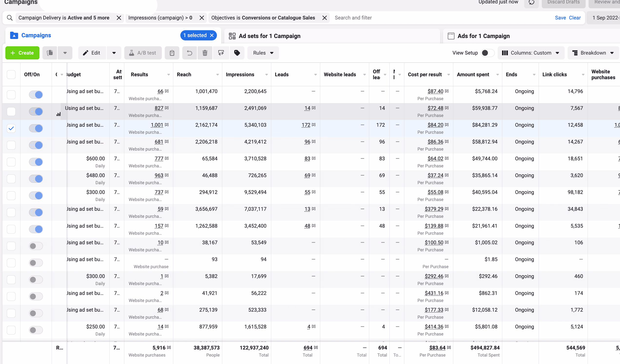
Task: Click the tag label icon
Action: pos(237,53)
